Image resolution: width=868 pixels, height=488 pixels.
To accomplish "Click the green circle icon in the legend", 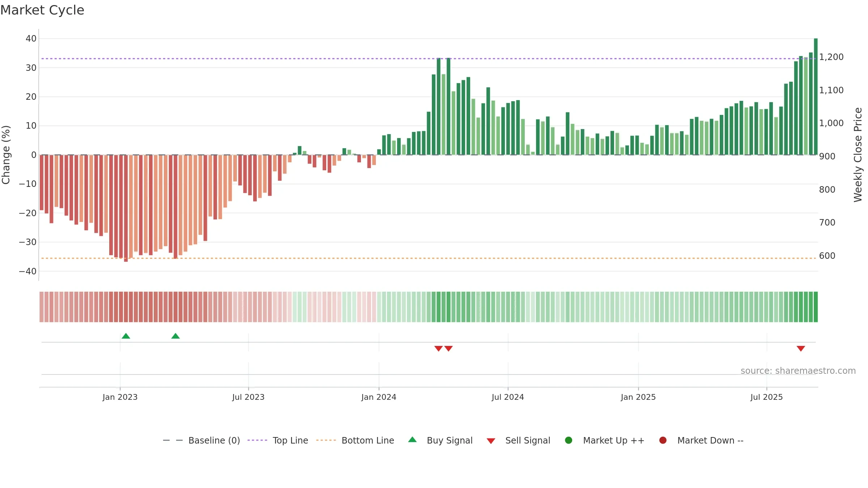I will [x=569, y=440].
